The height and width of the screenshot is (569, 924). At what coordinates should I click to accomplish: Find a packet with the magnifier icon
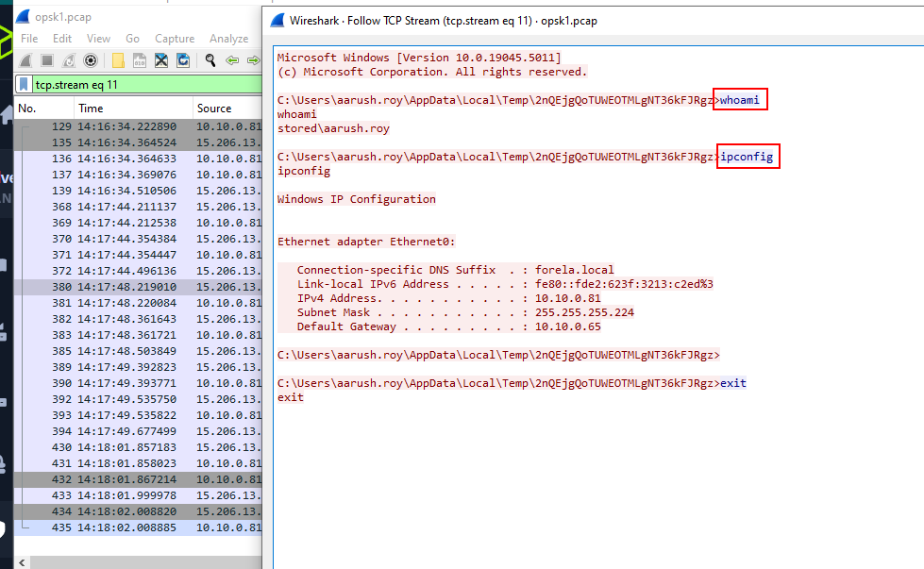click(x=210, y=60)
